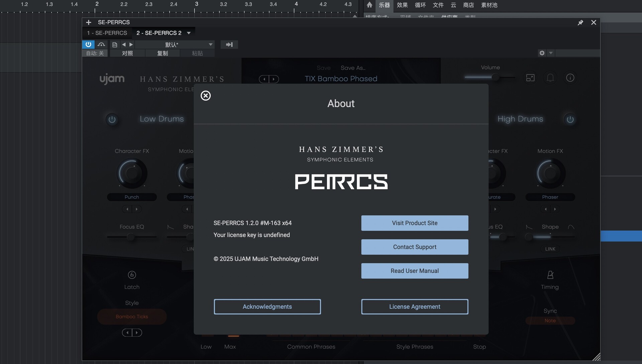
Task: Open the 素材池 pool tab
Action: (489, 5)
